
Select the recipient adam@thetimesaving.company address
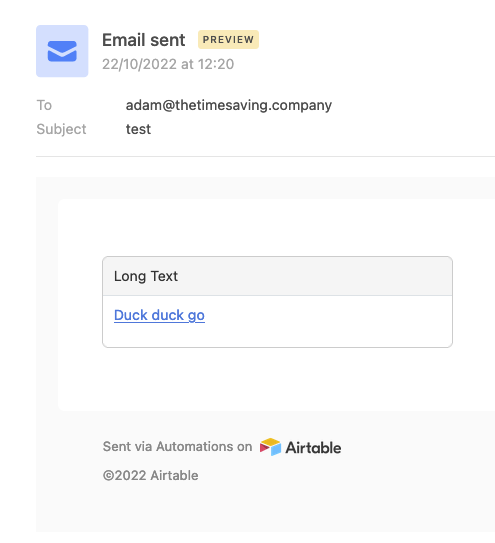(x=229, y=105)
